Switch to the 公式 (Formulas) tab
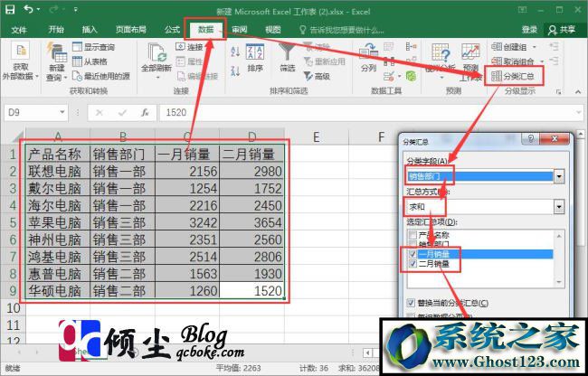The width and height of the screenshot is (588, 376). (172, 30)
